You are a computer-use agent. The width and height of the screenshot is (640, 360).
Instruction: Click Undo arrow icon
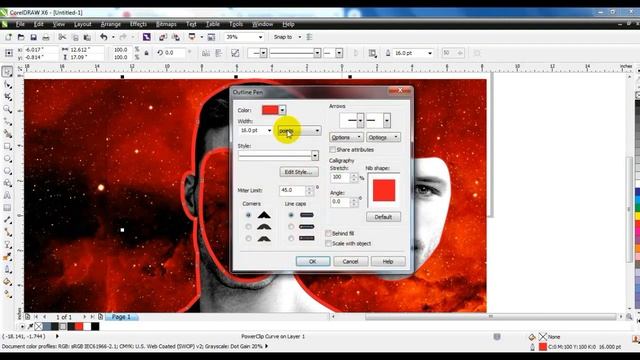point(104,37)
